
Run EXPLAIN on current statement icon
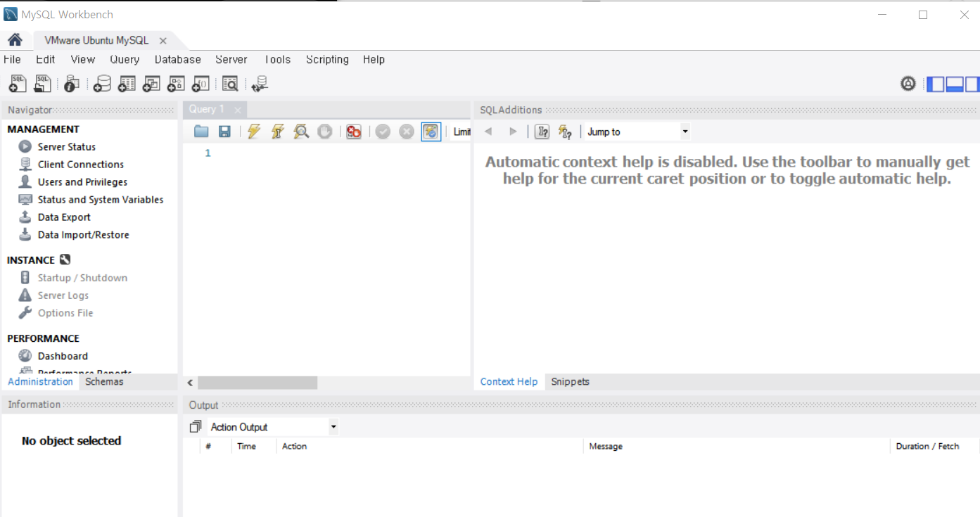pos(301,132)
